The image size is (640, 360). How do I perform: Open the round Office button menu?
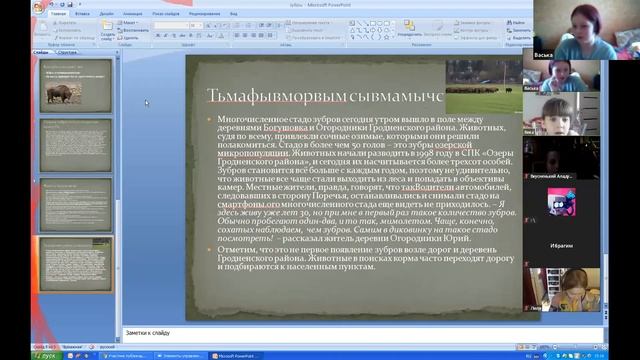tap(39, 7)
